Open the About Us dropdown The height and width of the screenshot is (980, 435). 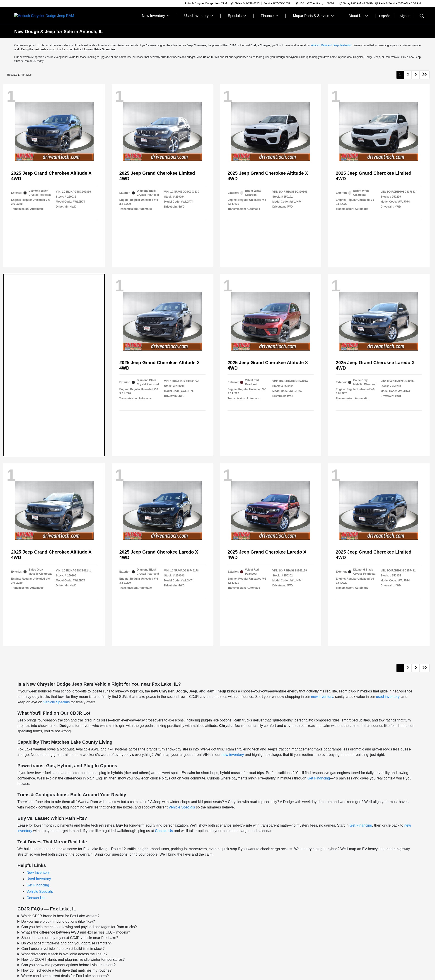(358, 16)
